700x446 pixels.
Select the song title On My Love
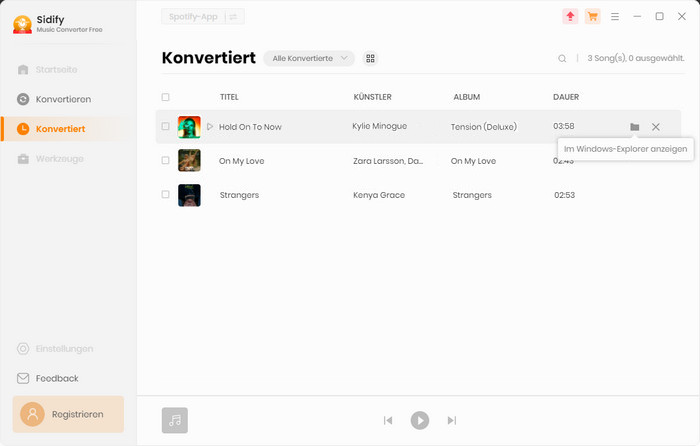242,161
